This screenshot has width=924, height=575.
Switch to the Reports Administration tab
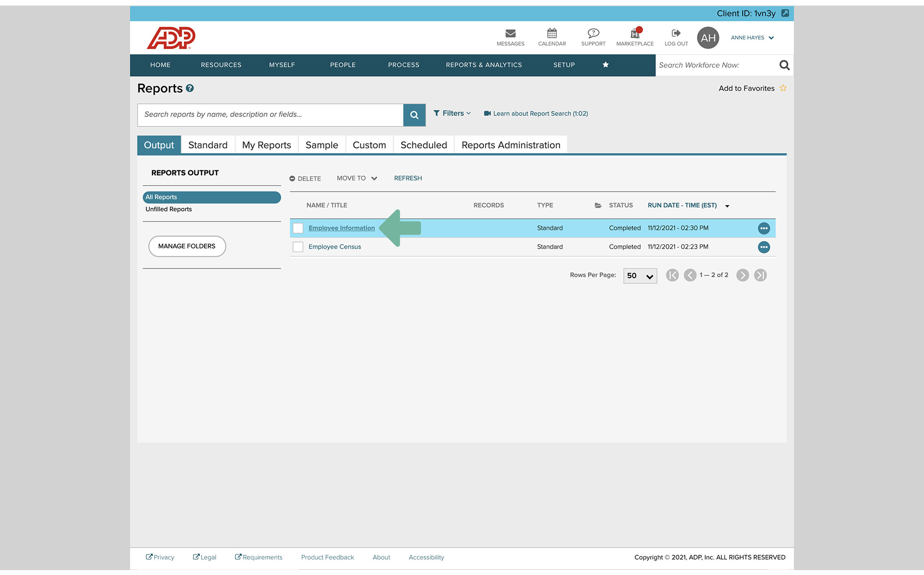point(511,145)
